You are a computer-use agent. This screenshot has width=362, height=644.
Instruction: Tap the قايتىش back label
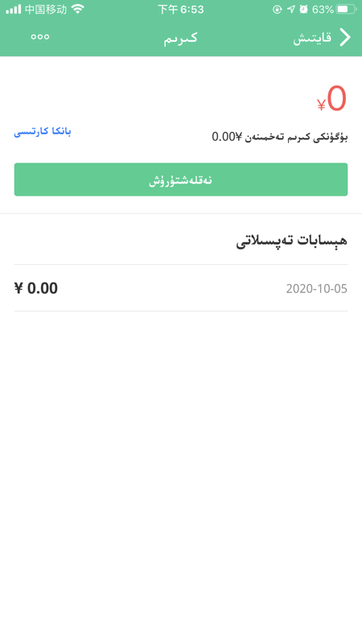point(312,38)
